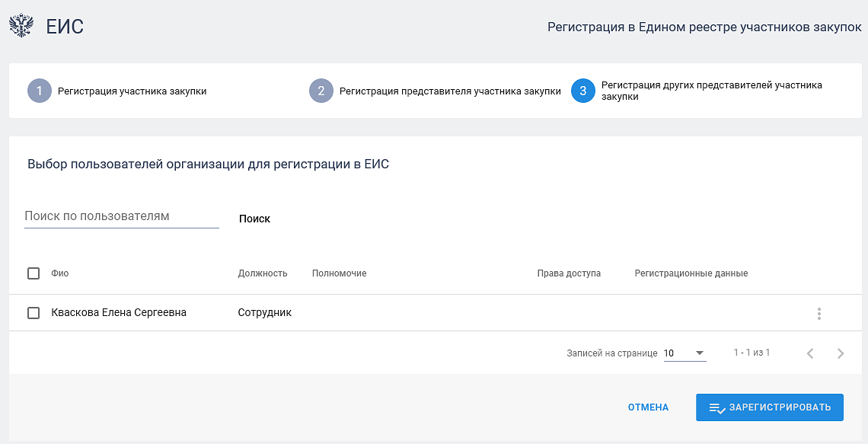Check the box for Кваскова Елена Сергеевна
868x444 pixels.
(x=34, y=313)
